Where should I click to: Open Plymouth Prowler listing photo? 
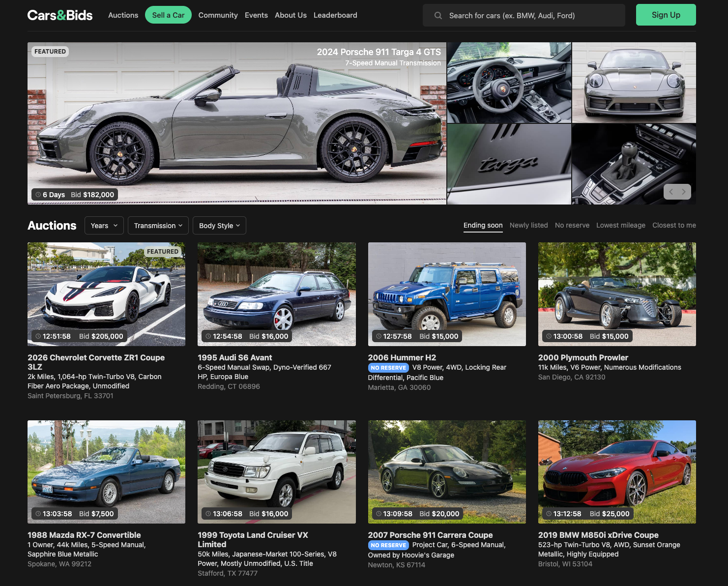(x=617, y=294)
